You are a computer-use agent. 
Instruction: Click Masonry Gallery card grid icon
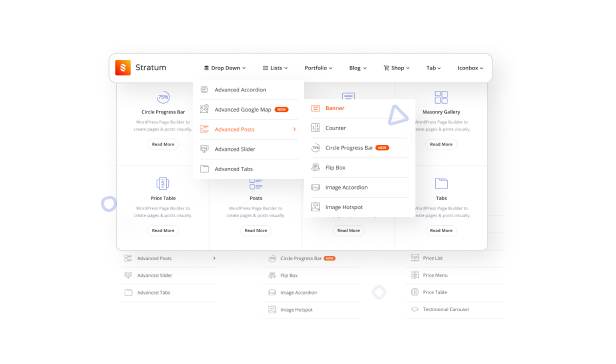click(x=441, y=97)
